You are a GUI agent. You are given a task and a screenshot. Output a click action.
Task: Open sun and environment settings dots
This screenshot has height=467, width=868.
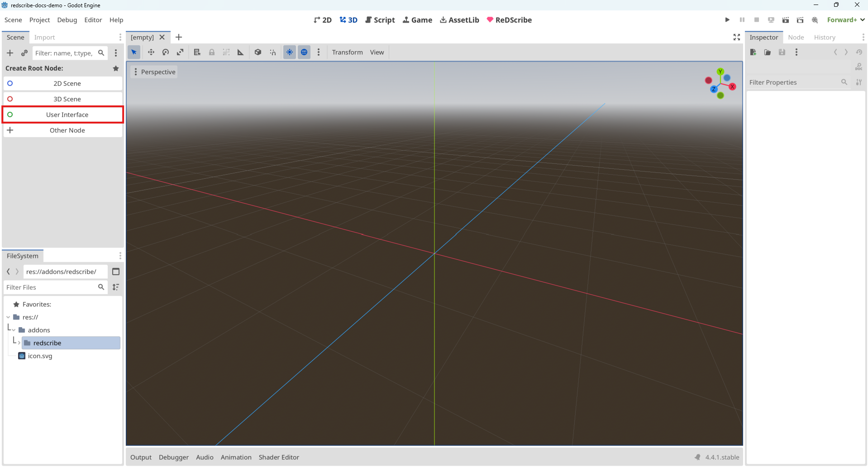(319, 52)
